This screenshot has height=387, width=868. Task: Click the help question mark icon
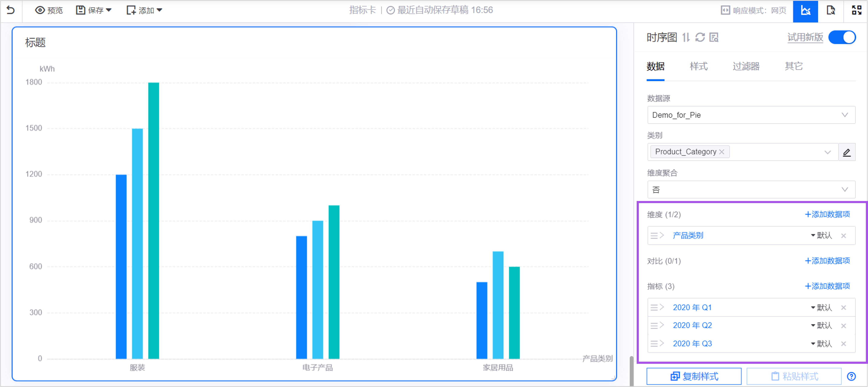[851, 376]
